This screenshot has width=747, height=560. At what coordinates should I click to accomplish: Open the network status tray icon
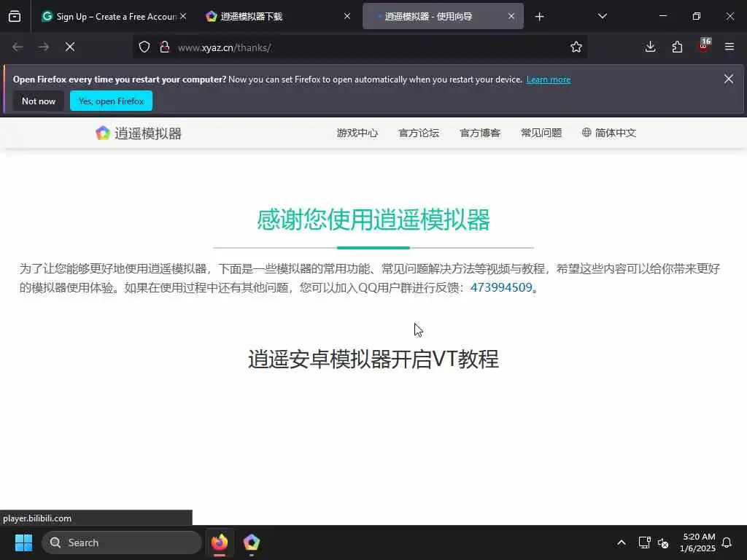click(x=644, y=542)
